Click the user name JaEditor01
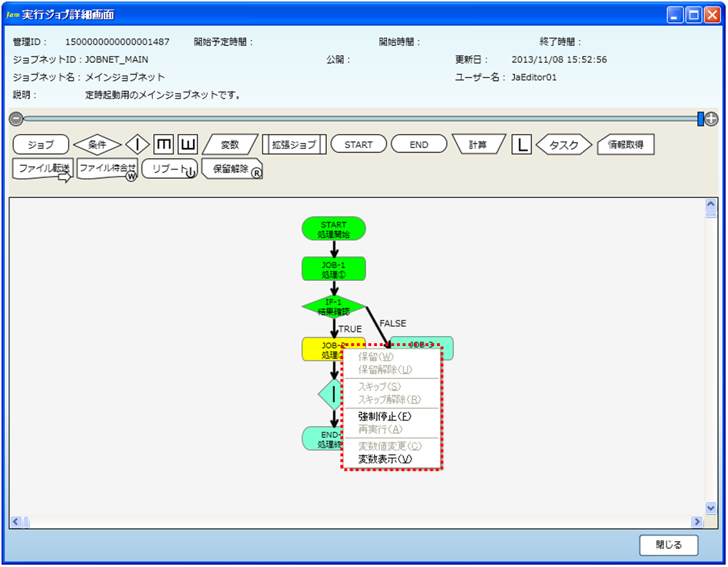The width and height of the screenshot is (728, 567). [x=534, y=77]
